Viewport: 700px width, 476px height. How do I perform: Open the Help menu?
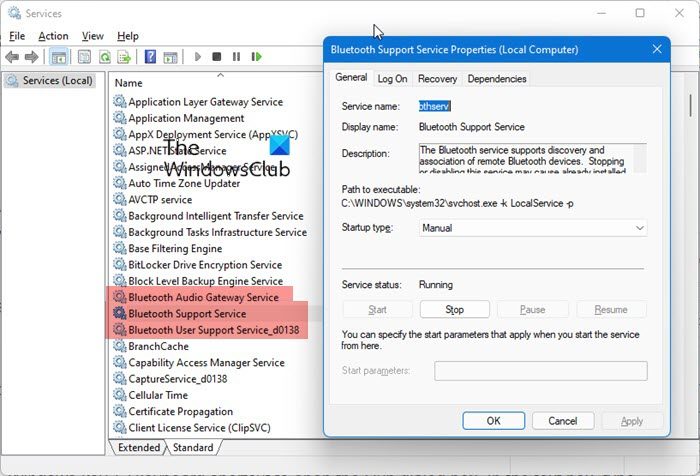tap(128, 36)
